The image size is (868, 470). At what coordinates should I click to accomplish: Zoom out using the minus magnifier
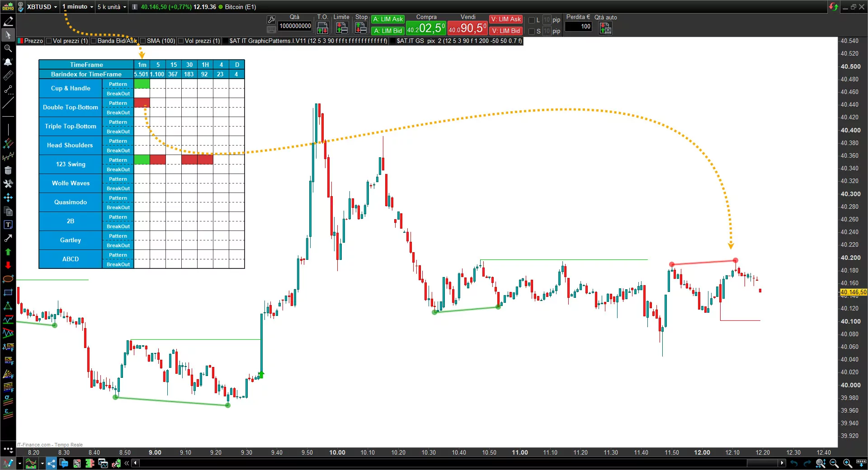834,463
